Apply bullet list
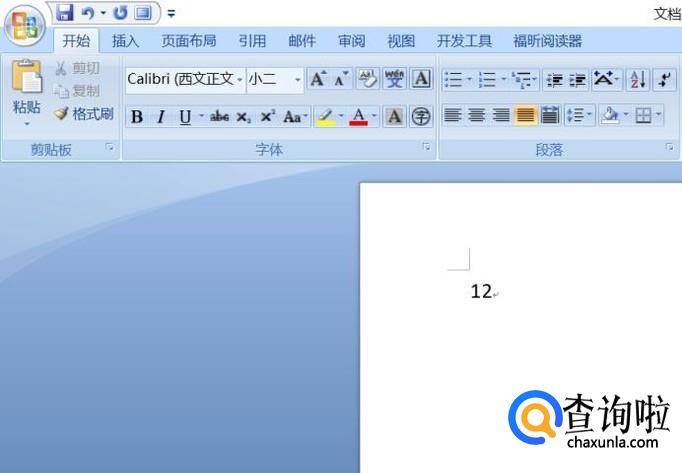This screenshot has height=473, width=682. [454, 80]
